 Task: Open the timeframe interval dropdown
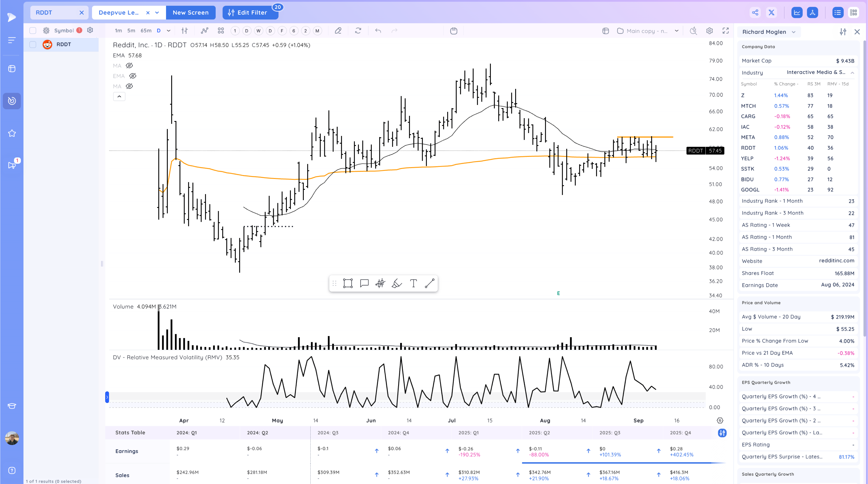point(168,31)
